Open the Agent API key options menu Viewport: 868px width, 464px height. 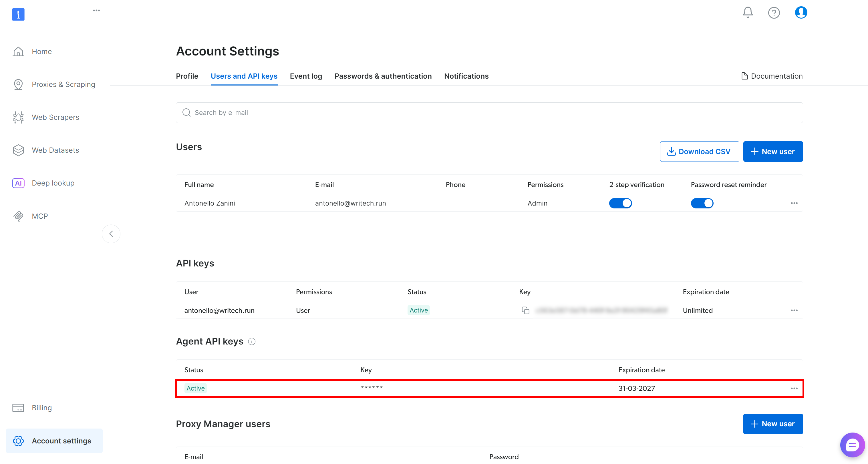[x=794, y=388]
